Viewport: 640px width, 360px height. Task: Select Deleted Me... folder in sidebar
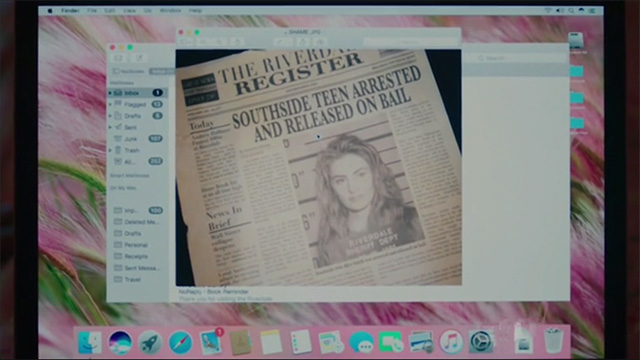[138, 222]
